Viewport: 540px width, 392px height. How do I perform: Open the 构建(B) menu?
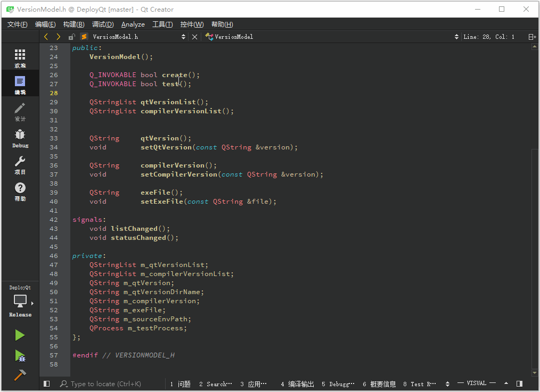coord(73,24)
